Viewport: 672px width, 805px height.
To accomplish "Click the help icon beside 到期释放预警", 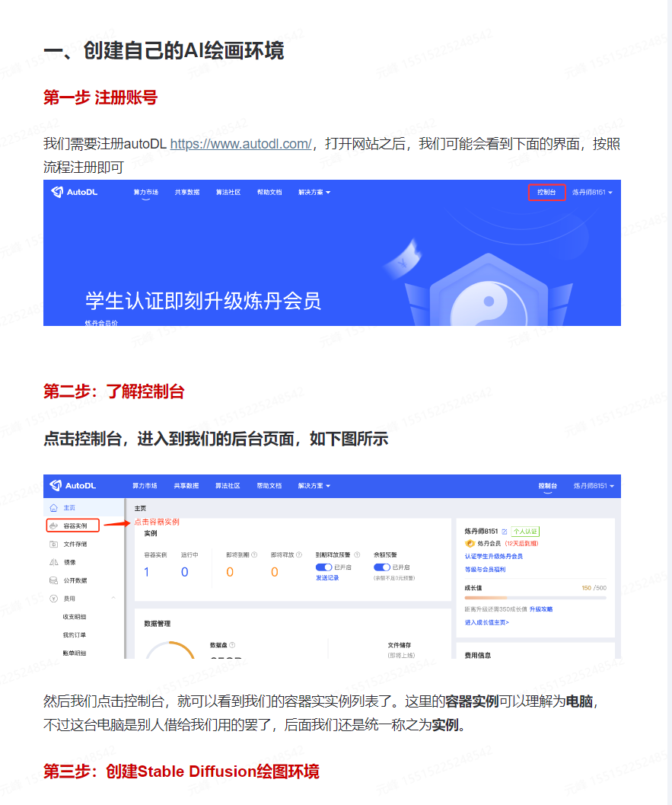I will [x=357, y=555].
